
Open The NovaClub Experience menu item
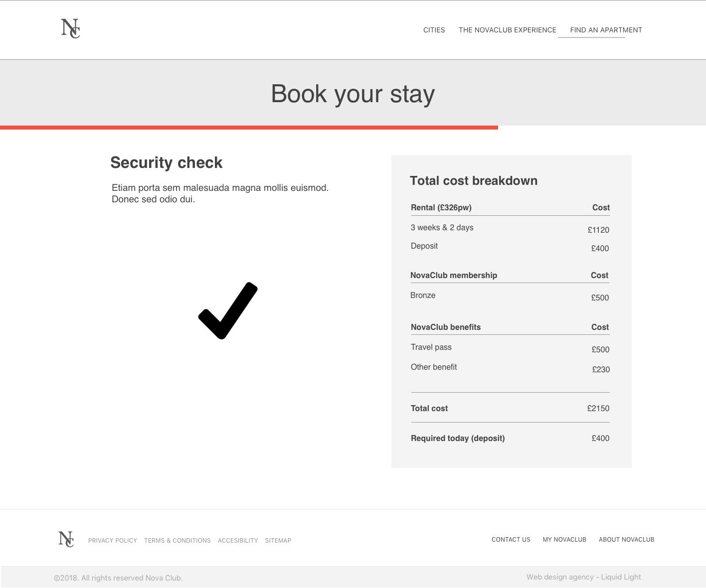click(507, 30)
